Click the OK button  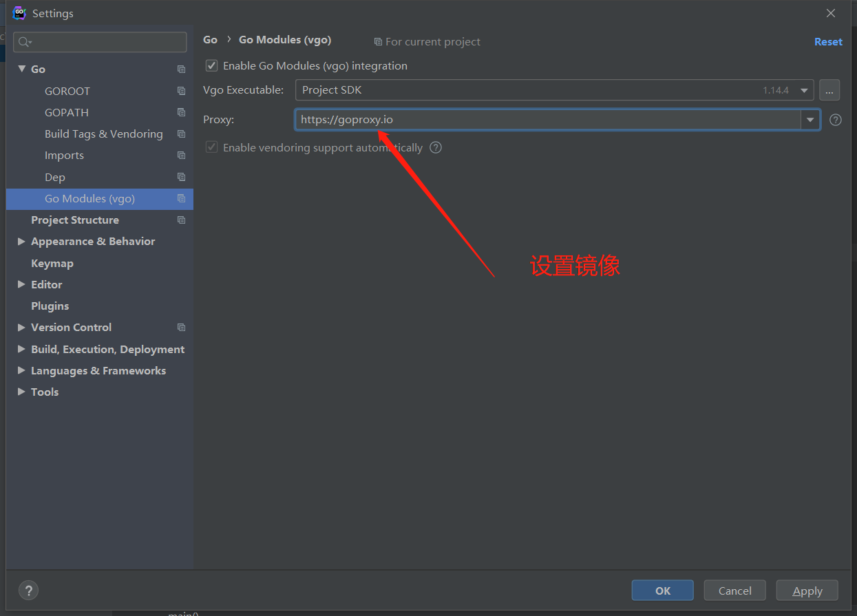(x=663, y=591)
